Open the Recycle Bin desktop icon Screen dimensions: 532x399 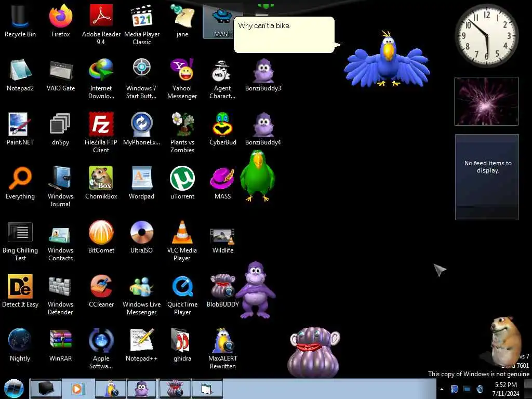click(x=20, y=21)
